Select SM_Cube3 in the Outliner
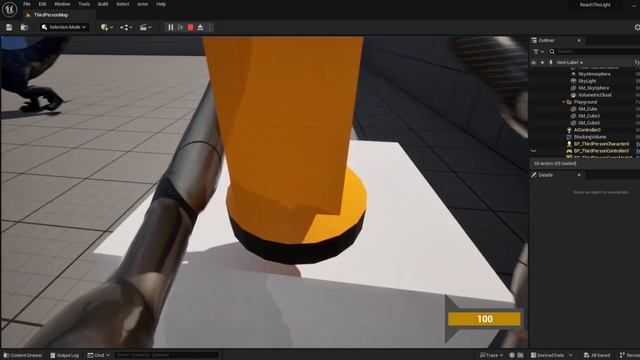The width and height of the screenshot is (640, 360). [589, 116]
